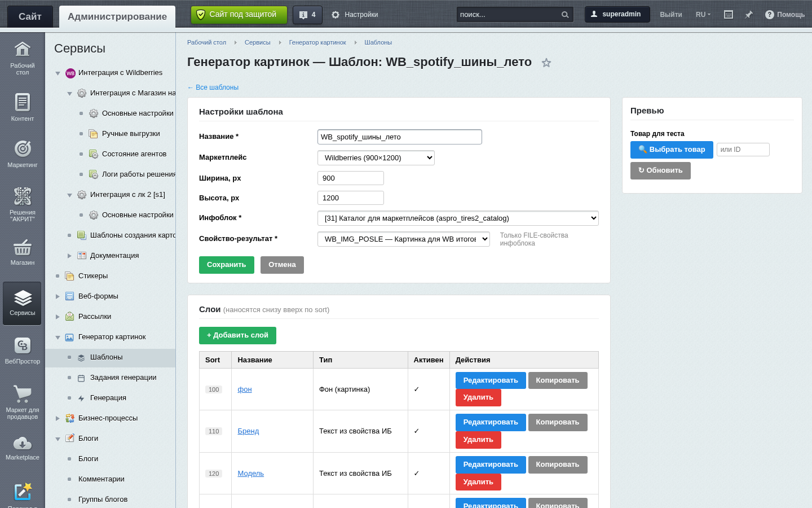Image resolution: width=812 pixels, height=508 pixels.
Task: Open Генератор картинок breadcrumb link
Action: click(317, 42)
